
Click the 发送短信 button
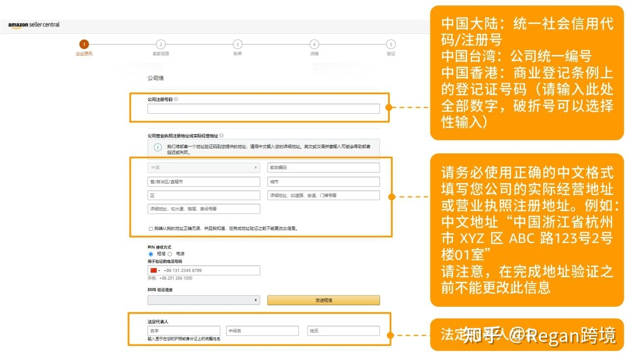[x=324, y=300]
